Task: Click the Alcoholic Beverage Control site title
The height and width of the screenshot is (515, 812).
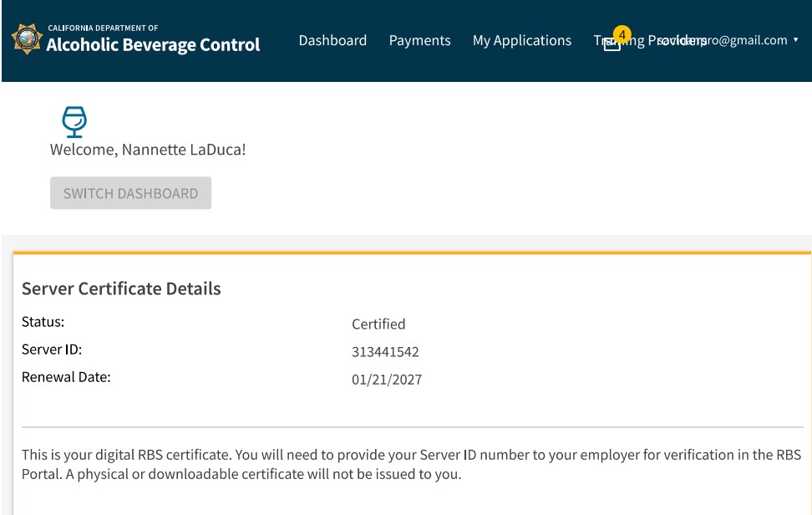Action: pyautogui.click(x=153, y=44)
